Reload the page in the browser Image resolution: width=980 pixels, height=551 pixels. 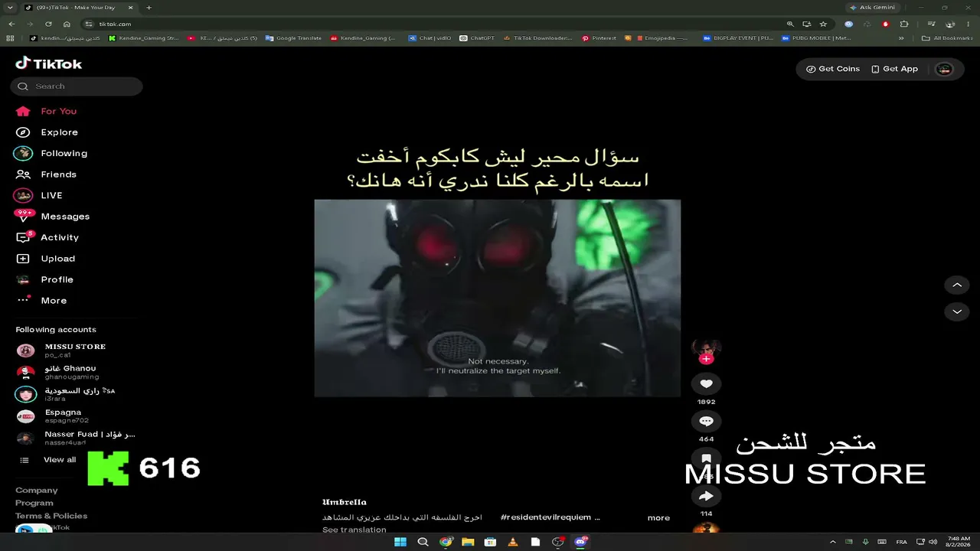click(x=48, y=24)
